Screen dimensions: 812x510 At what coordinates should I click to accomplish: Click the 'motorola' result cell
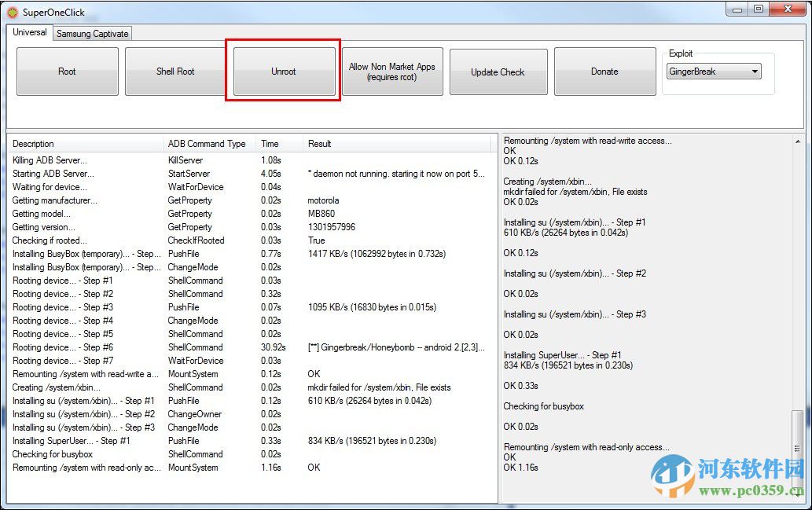(323, 200)
